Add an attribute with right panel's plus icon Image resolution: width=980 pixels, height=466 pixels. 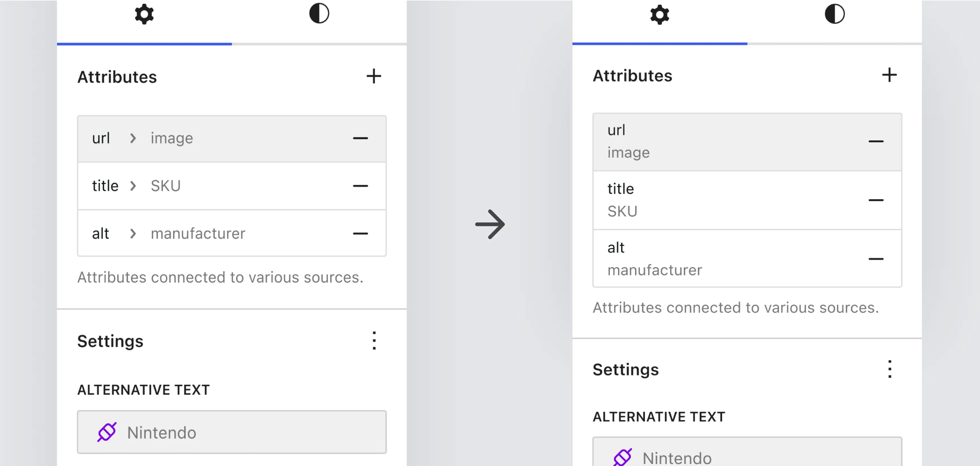[x=889, y=75]
